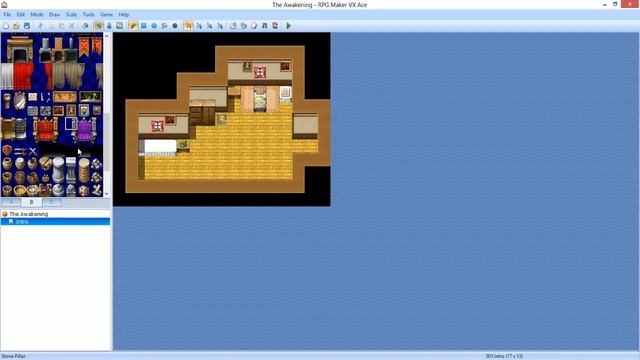Image resolution: width=640 pixels, height=360 pixels.
Task: Create a new project with toolbar icon
Action: (6, 26)
